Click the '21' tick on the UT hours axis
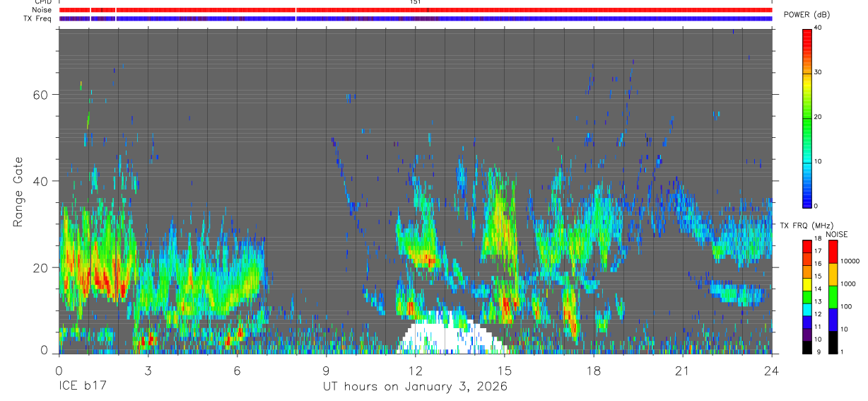 point(682,370)
